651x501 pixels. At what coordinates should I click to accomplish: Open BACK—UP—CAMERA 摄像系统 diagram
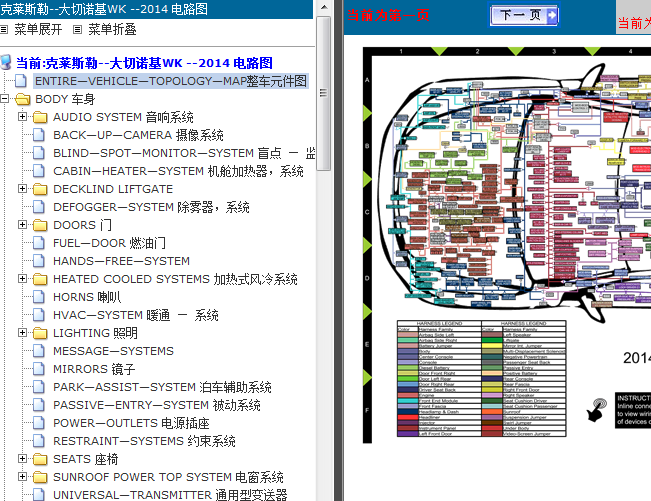point(138,135)
